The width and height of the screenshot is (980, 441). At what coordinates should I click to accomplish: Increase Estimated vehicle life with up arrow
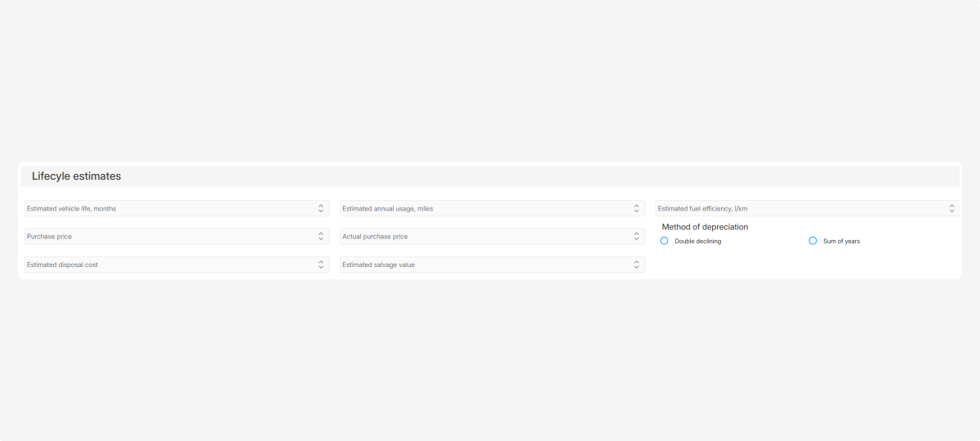[x=321, y=206]
